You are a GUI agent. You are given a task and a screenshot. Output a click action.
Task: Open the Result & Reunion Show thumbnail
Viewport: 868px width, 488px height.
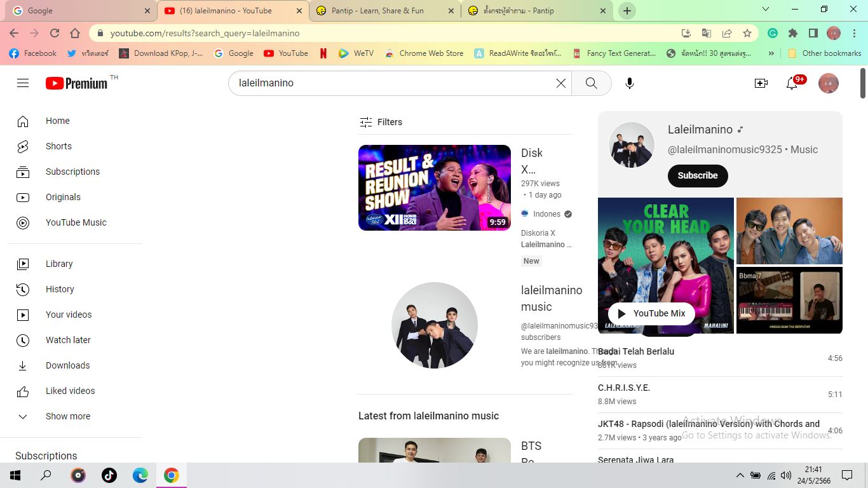(x=435, y=187)
